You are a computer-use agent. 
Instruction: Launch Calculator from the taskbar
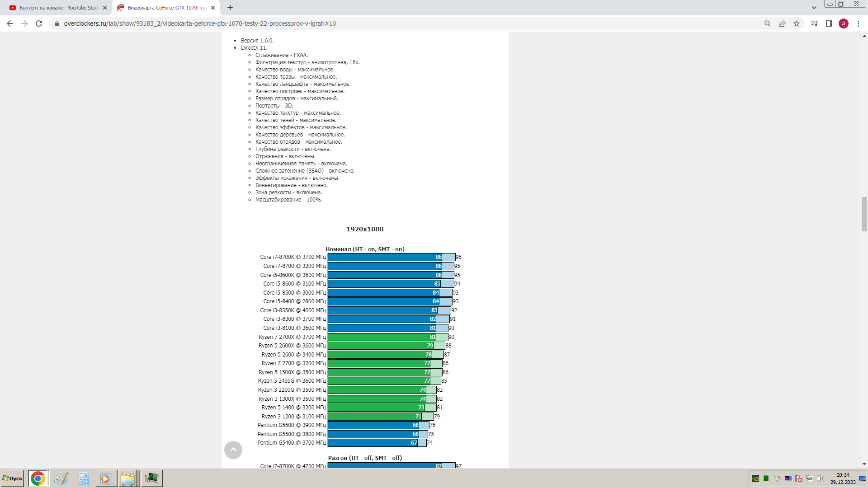[x=84, y=478]
